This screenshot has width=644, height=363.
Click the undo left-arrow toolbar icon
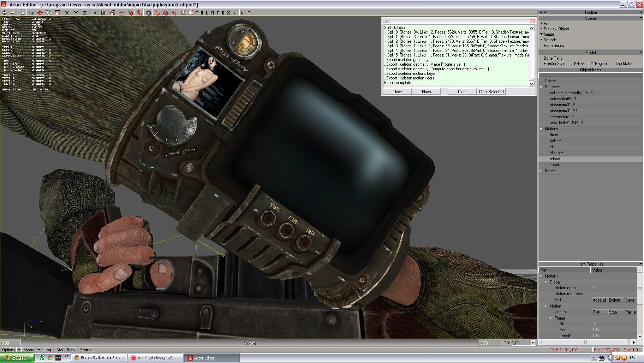(x=4, y=13)
